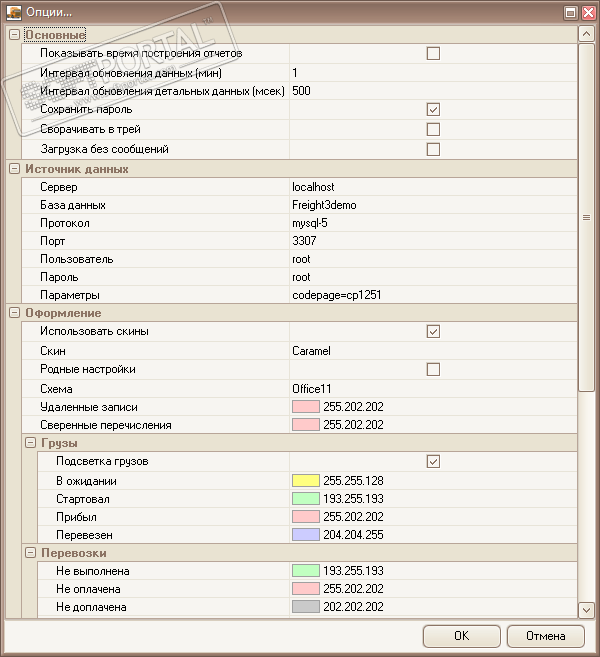Select the Удаленные записи row label

pos(89,407)
